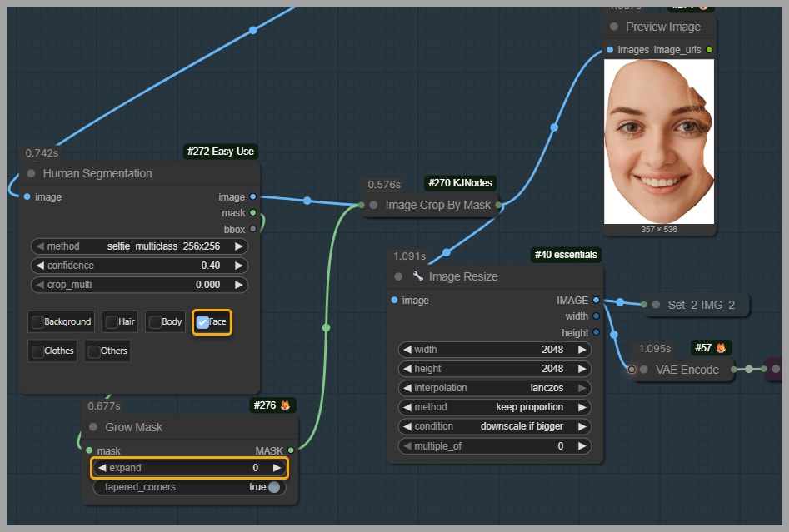
Task: Collapse the Image Resize node via its dot
Action: [399, 276]
